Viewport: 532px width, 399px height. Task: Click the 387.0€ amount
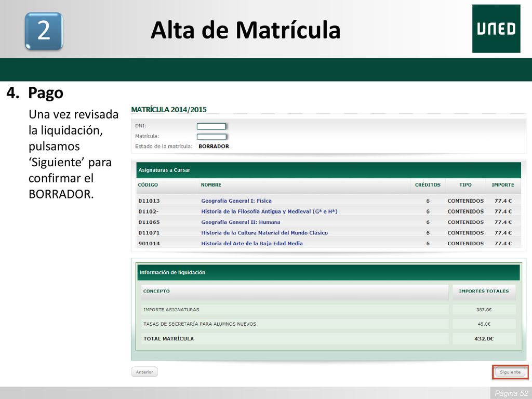point(484,310)
